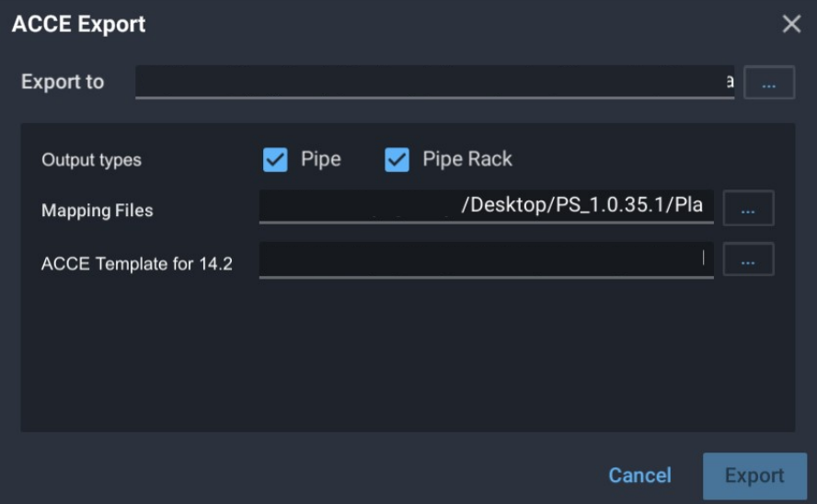Uncheck the Pipe Rack output type
Screen dimensions: 817x504
point(397,159)
